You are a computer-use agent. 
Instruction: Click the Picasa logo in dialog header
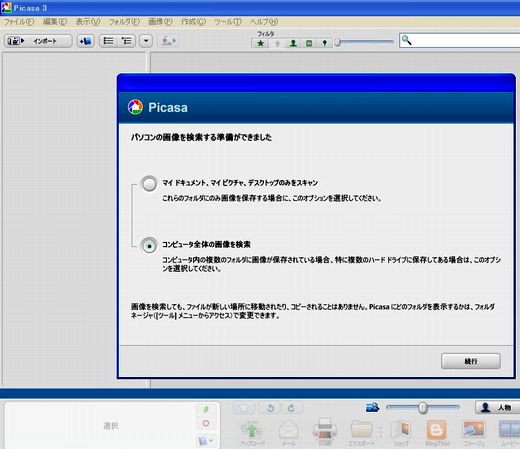click(x=135, y=107)
